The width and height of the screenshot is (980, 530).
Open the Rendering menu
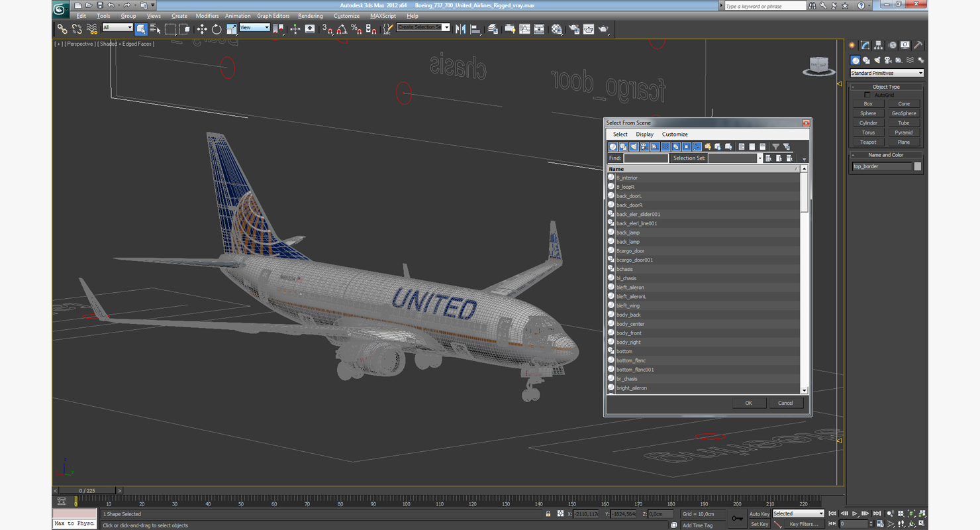pyautogui.click(x=310, y=16)
